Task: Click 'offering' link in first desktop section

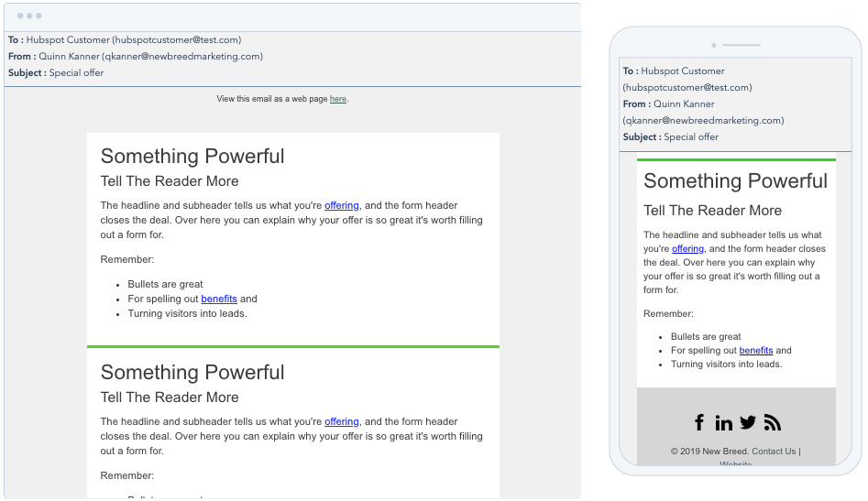Action: [341, 206]
